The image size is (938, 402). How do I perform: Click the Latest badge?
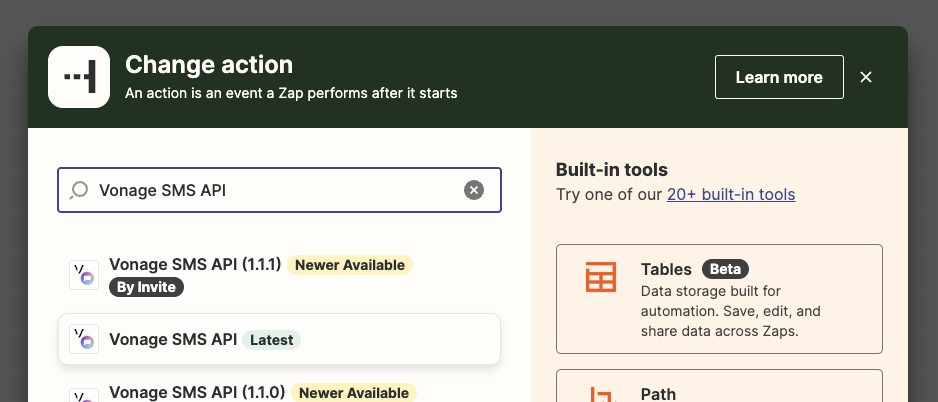coord(272,340)
